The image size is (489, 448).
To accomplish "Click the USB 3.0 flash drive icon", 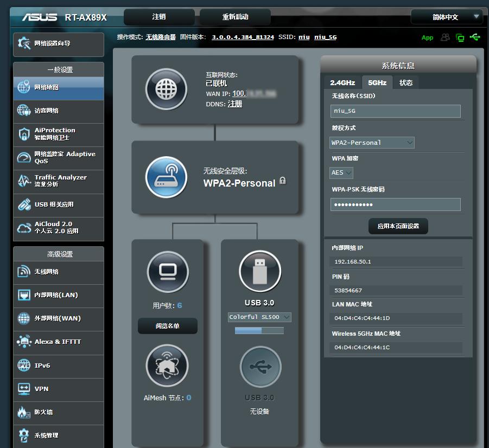I will click(260, 271).
